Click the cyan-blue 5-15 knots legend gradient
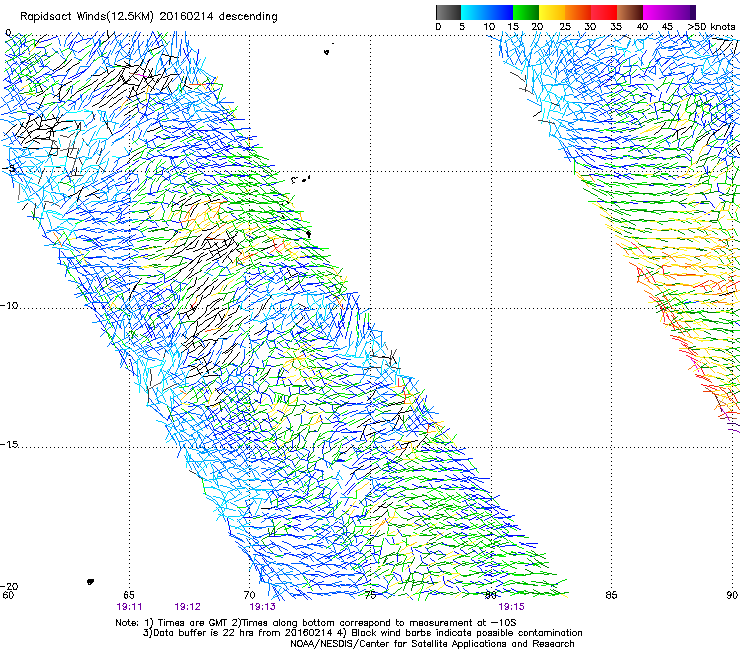Screen dimensions: 740x650 tap(487, 12)
